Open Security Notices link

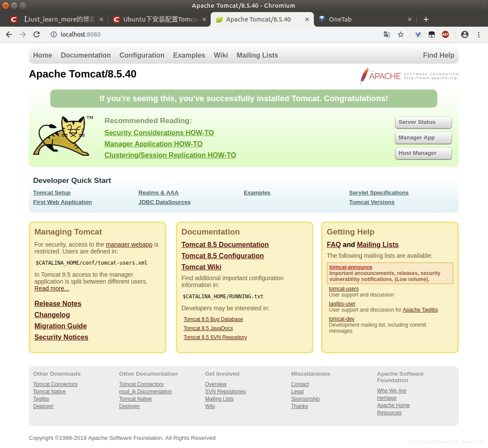(x=61, y=337)
